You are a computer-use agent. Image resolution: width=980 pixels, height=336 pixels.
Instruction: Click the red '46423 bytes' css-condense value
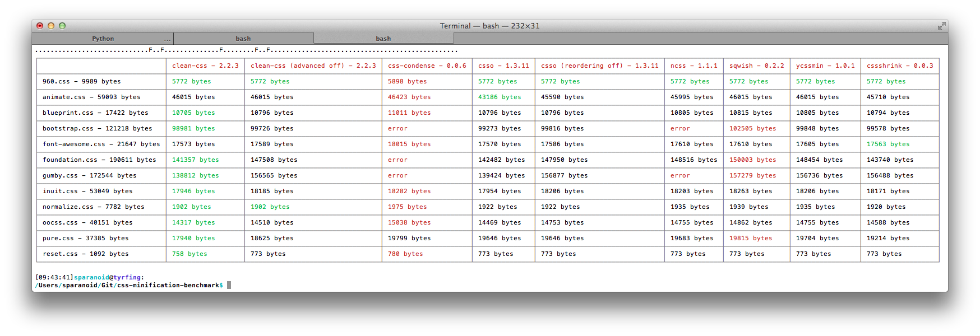(409, 97)
